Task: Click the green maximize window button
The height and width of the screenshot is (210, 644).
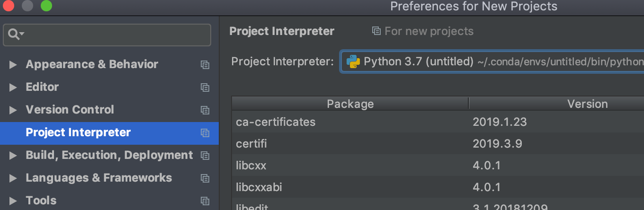Action: pyautogui.click(x=46, y=6)
